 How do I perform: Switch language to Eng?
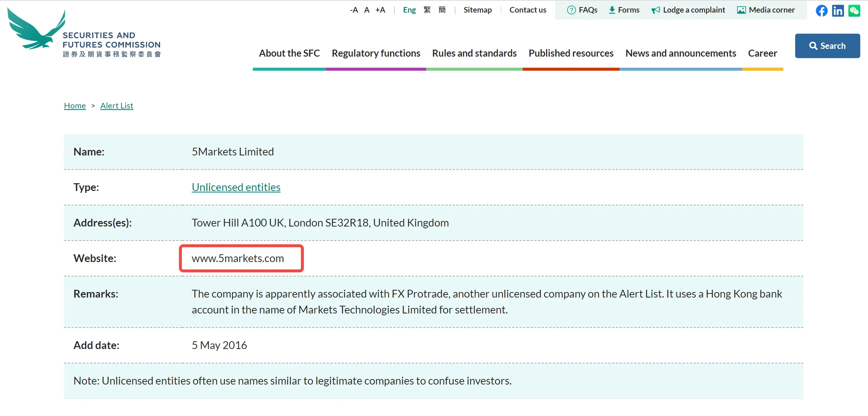coord(409,10)
